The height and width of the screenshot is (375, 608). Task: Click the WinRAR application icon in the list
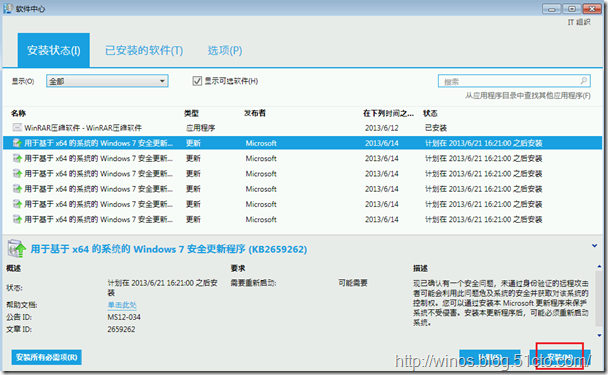(17, 127)
